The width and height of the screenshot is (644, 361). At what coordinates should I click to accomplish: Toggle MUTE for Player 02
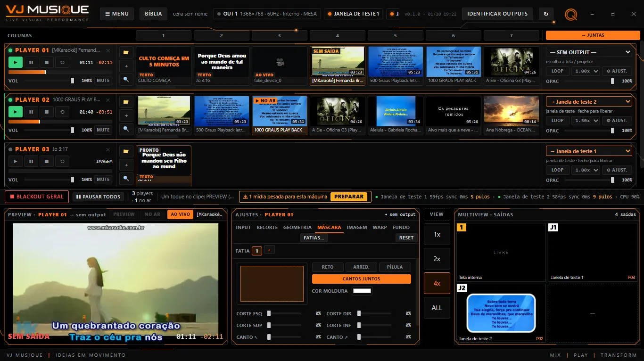103,130
